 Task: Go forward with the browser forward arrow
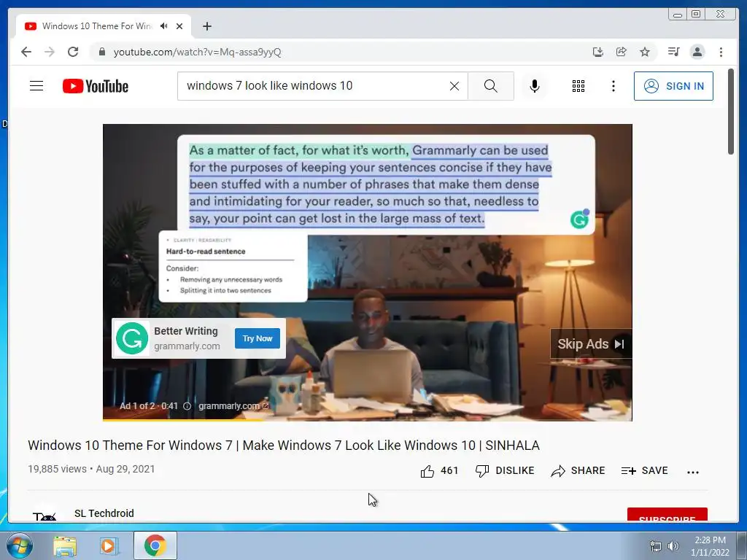[x=50, y=52]
